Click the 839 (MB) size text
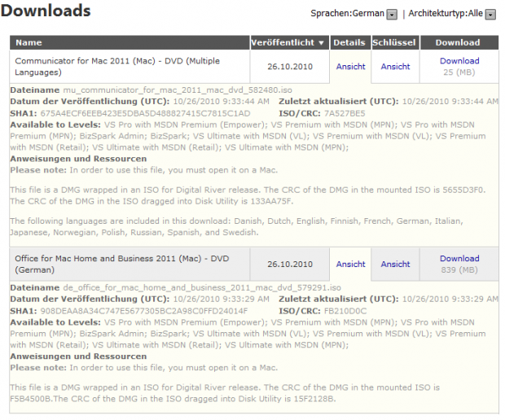The width and height of the screenshot is (505, 420). pos(459,270)
